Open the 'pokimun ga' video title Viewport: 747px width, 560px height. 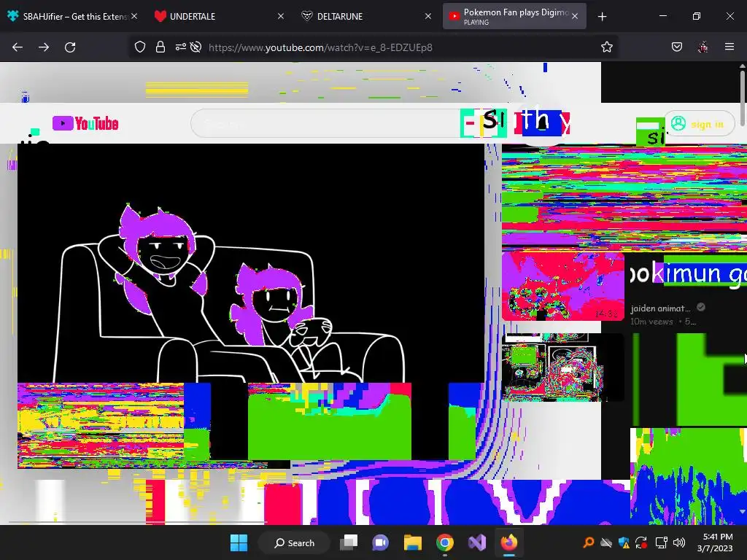pyautogui.click(x=689, y=273)
